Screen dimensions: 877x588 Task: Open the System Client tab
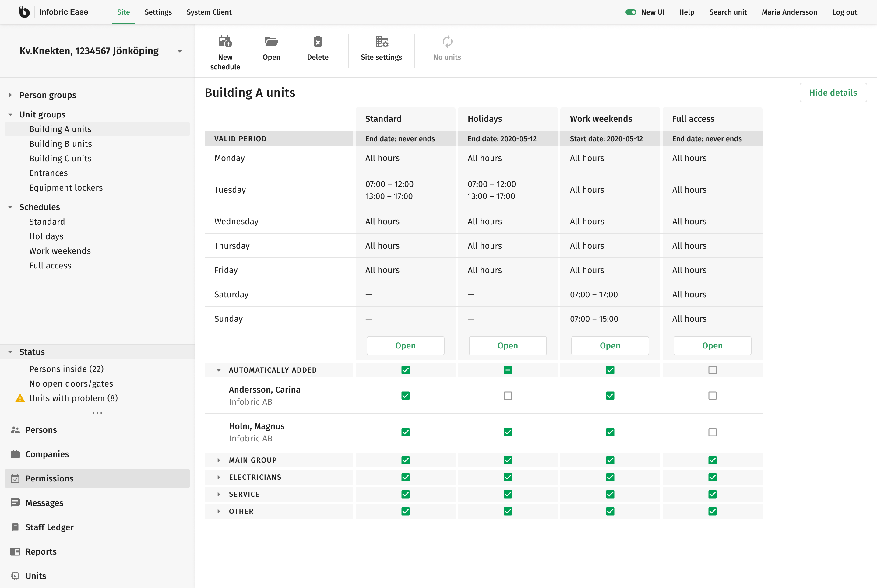click(x=209, y=12)
